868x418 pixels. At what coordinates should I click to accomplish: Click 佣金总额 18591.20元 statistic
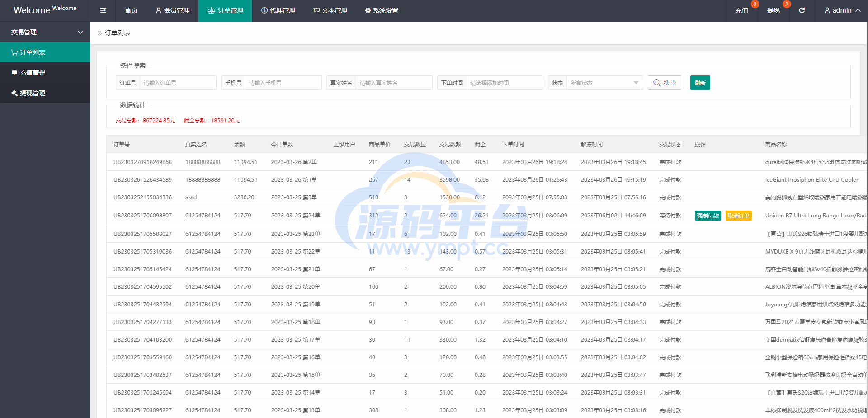[212, 121]
